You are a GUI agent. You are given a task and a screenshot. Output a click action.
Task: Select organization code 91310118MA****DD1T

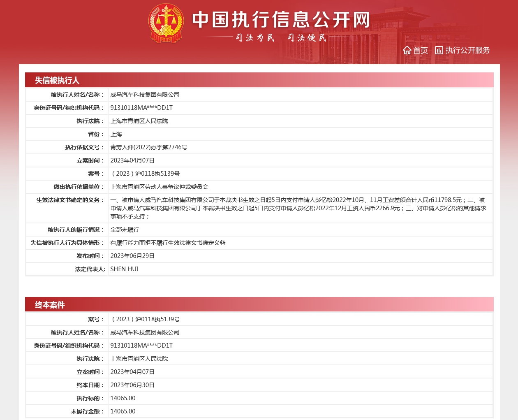(141, 107)
